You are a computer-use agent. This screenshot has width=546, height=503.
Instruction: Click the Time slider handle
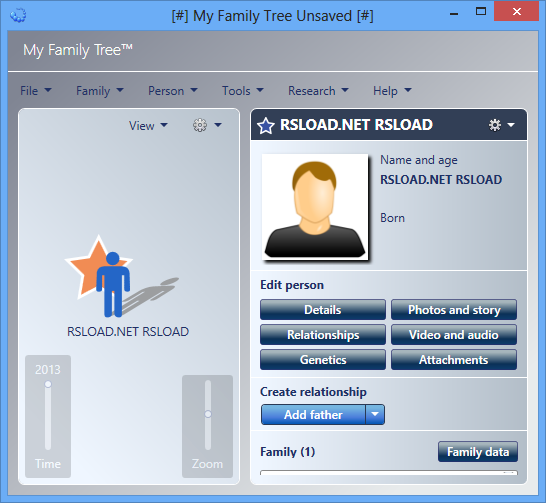point(48,384)
